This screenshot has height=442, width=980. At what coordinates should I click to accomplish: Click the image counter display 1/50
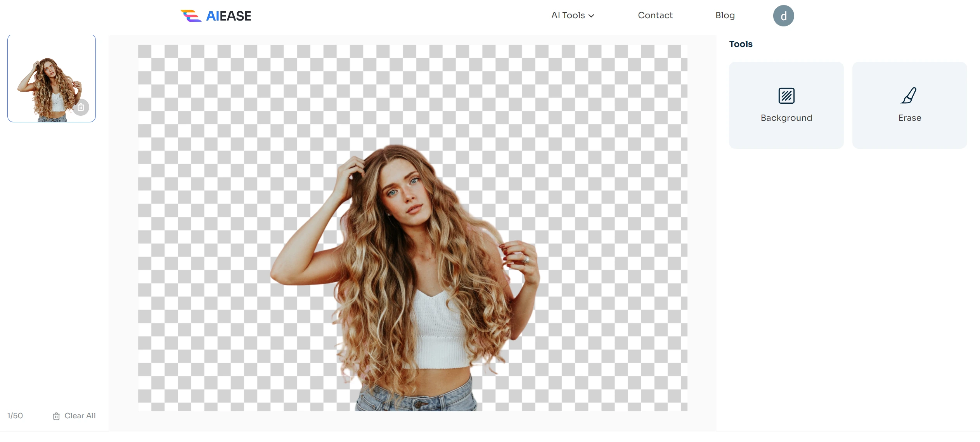pos(16,416)
